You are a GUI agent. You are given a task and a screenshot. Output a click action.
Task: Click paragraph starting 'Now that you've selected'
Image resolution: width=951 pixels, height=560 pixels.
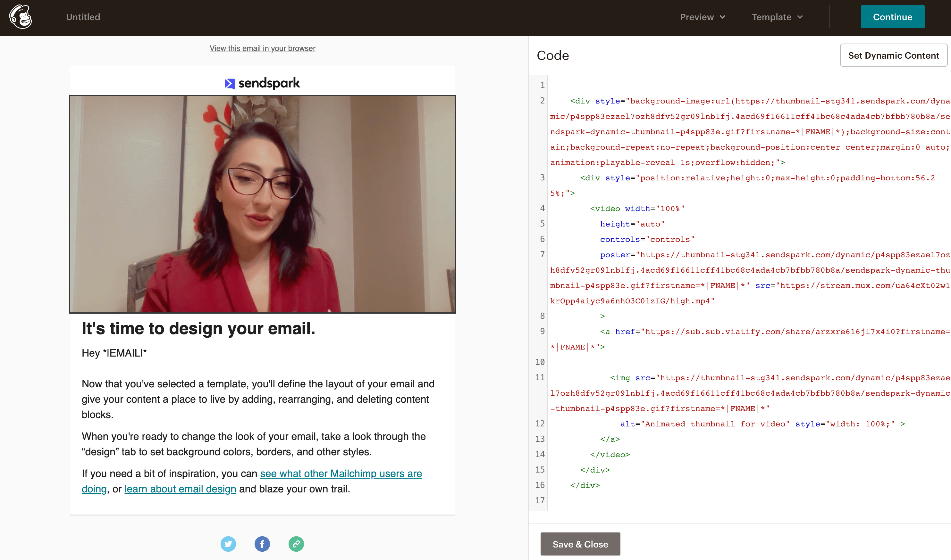pos(258,399)
